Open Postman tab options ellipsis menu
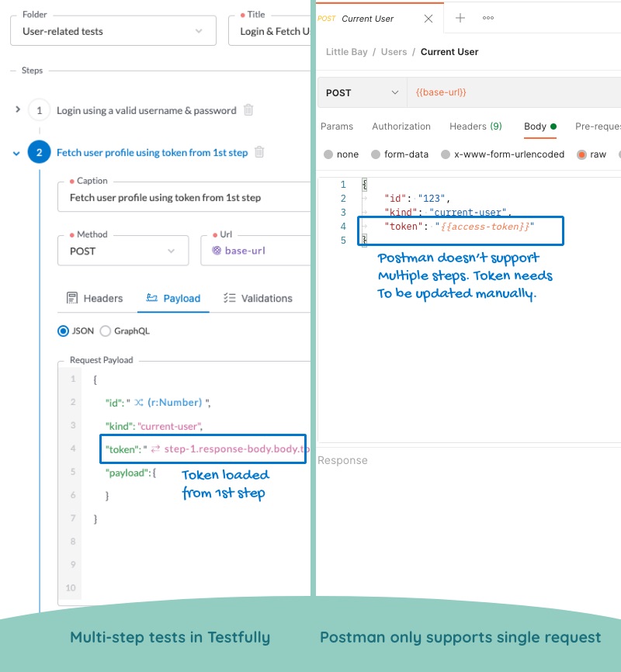This screenshot has height=672, width=621. [488, 18]
